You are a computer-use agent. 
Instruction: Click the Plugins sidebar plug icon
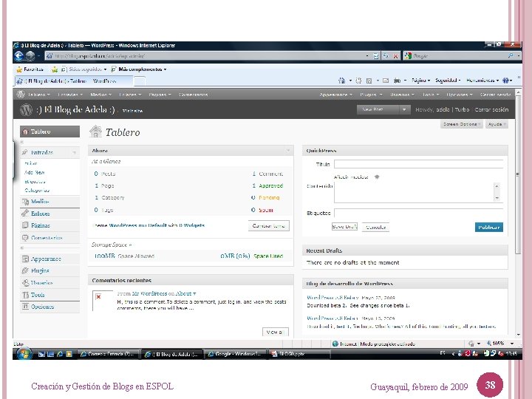coord(25,270)
